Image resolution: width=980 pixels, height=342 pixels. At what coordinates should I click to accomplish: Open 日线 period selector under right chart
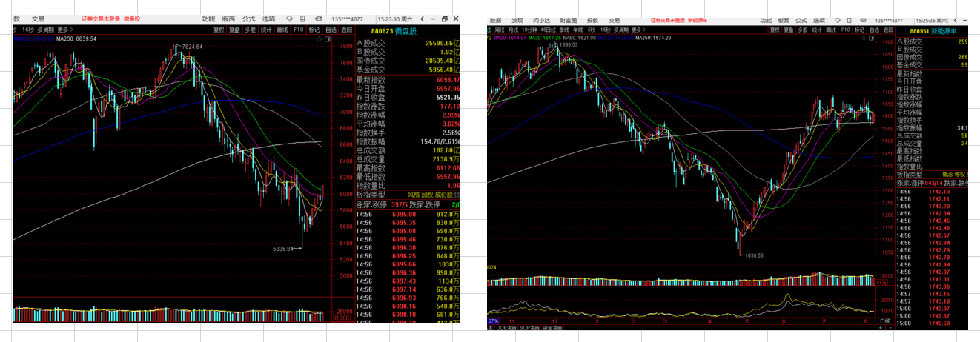coord(885,321)
